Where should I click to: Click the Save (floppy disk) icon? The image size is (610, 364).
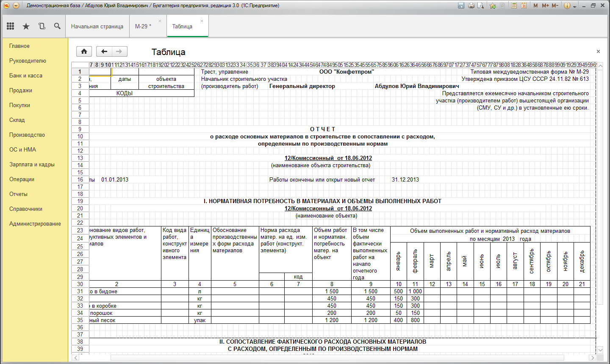(461, 6)
